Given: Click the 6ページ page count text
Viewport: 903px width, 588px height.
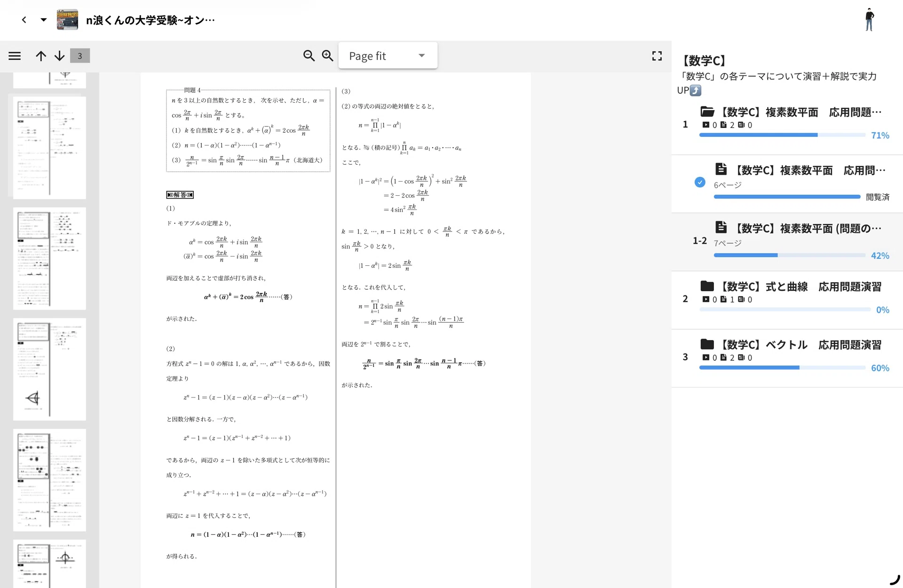Looking at the screenshot, I should coord(728,185).
